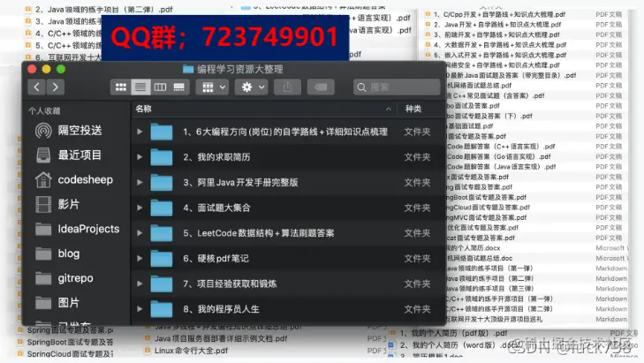
Task: Select Spring面试专题及答案 pdf at bottom left
Action: [x=70, y=330]
